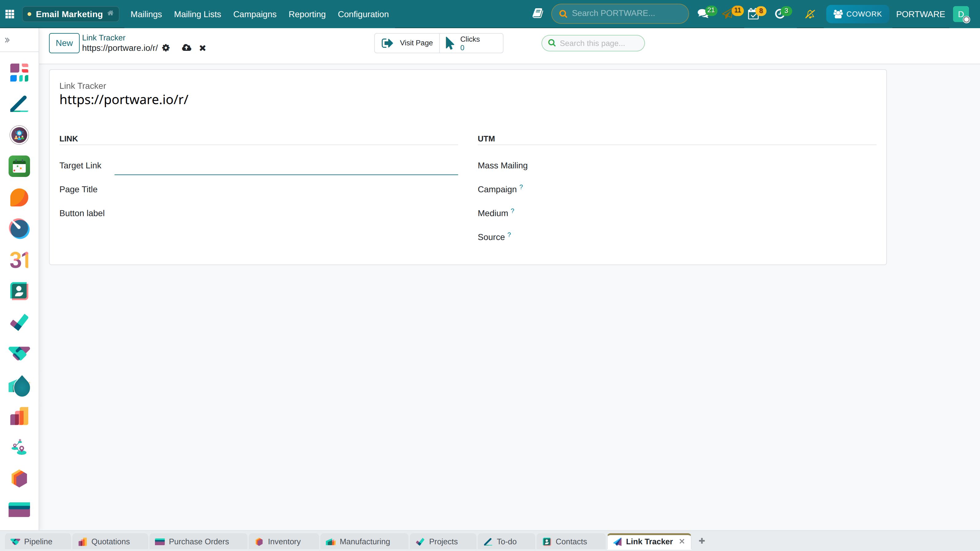This screenshot has width=980, height=551.
Task: Save the record with cloud upload icon
Action: click(x=187, y=48)
